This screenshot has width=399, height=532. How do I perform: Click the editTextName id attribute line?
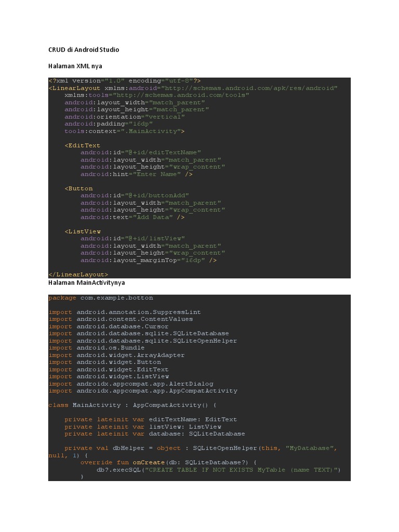140,153
